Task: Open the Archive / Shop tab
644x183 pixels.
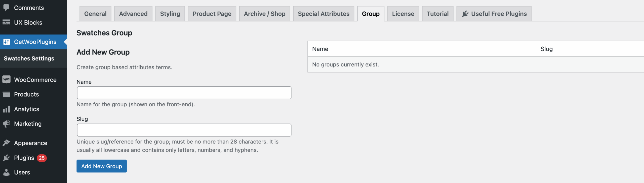Action: [265, 14]
